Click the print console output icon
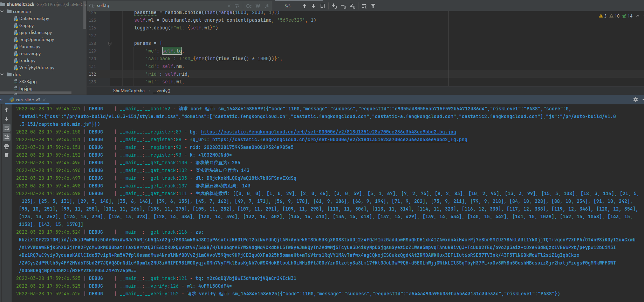 pyautogui.click(x=7, y=146)
